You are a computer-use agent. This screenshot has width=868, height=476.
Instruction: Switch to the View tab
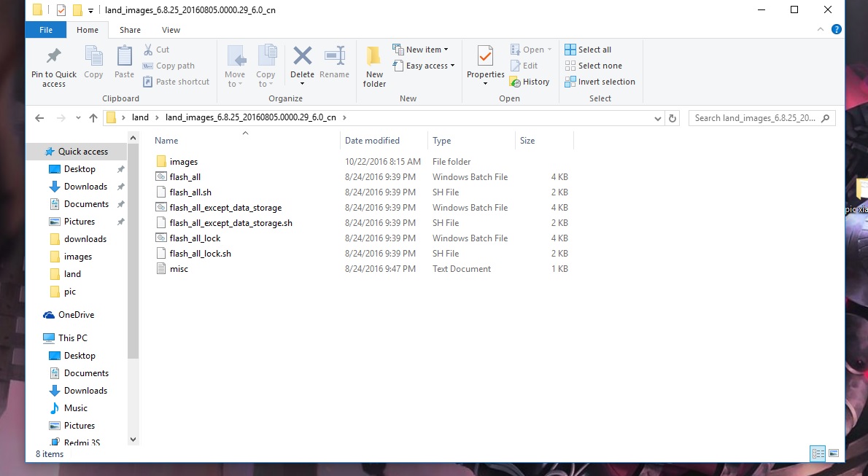point(171,30)
